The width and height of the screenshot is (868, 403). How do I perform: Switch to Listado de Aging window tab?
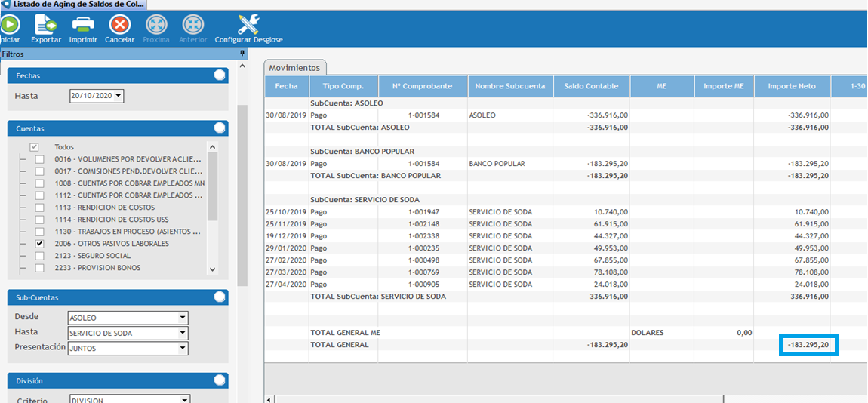73,5
